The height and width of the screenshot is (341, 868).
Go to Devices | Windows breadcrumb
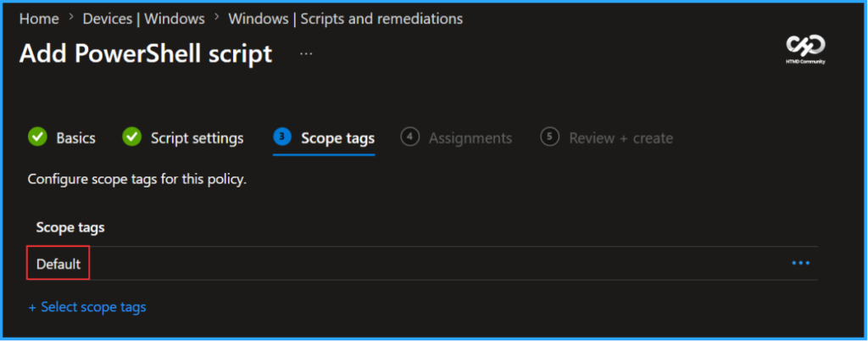click(x=144, y=19)
